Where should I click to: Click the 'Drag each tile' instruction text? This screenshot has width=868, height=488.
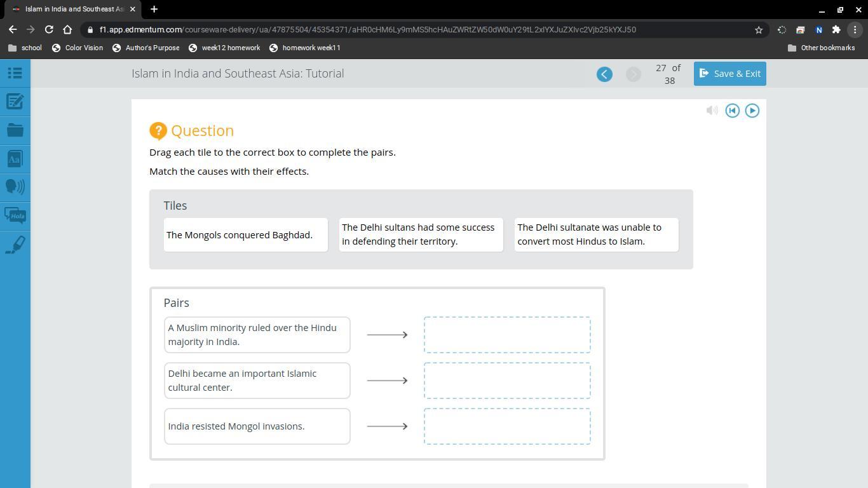(273, 152)
